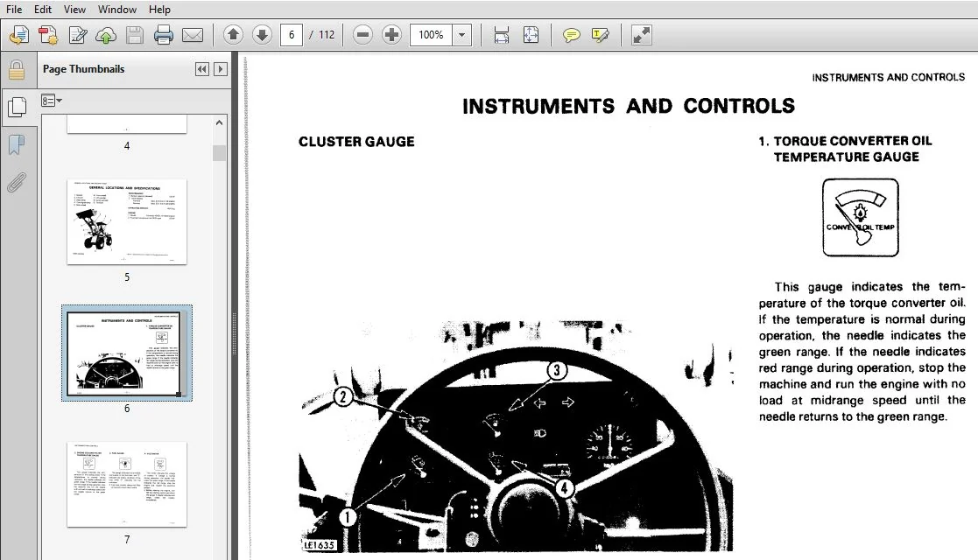The height and width of the screenshot is (560, 978).
Task: Click the INSTRUMENTS AND CONTROLS main heading
Action: point(629,106)
